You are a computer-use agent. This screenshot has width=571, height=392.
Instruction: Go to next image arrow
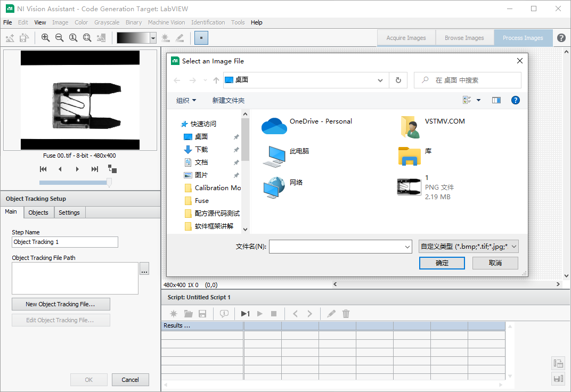[77, 169]
